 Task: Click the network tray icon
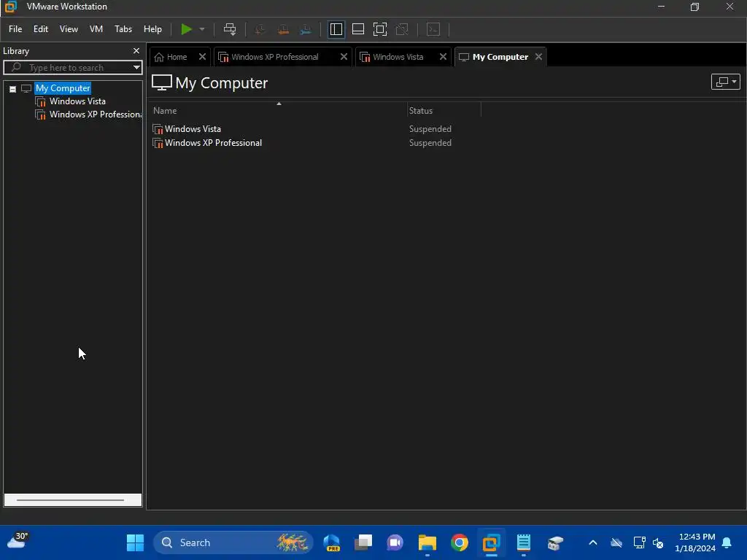639,542
